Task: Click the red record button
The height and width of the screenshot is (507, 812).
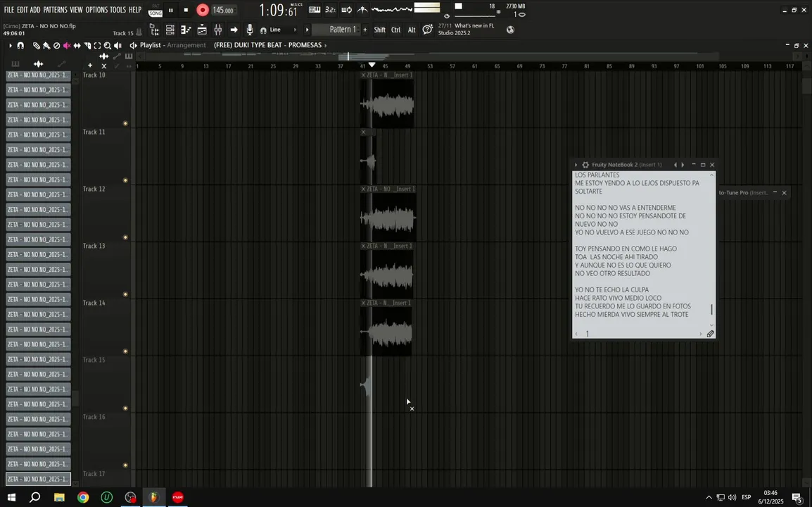Action: coord(203,10)
